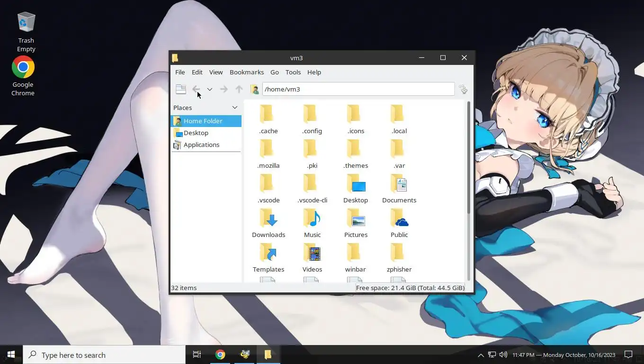Select the .local folder

[x=399, y=119]
